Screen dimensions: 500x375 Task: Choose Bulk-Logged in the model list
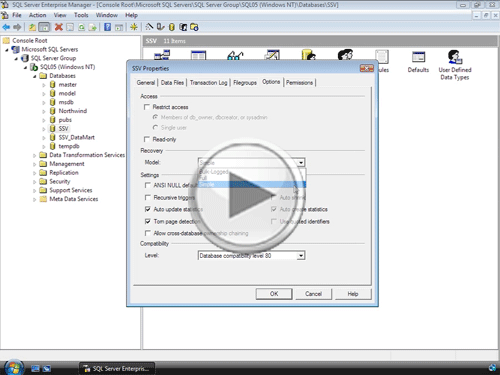point(252,172)
